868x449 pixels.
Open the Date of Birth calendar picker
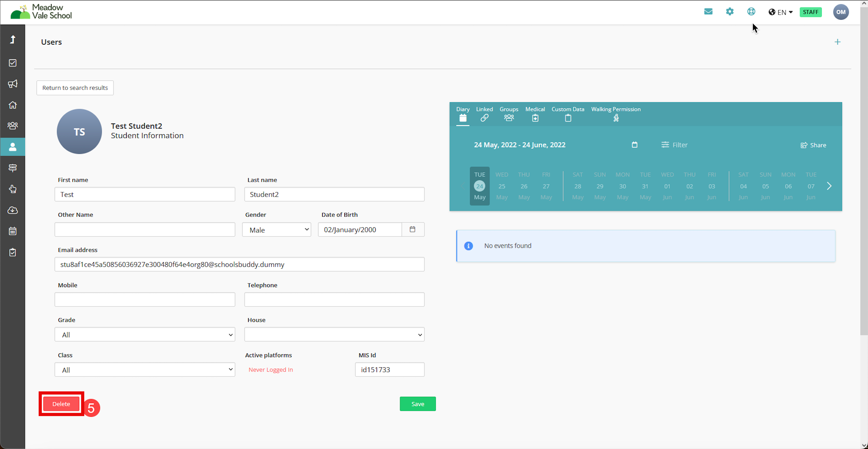click(x=412, y=229)
